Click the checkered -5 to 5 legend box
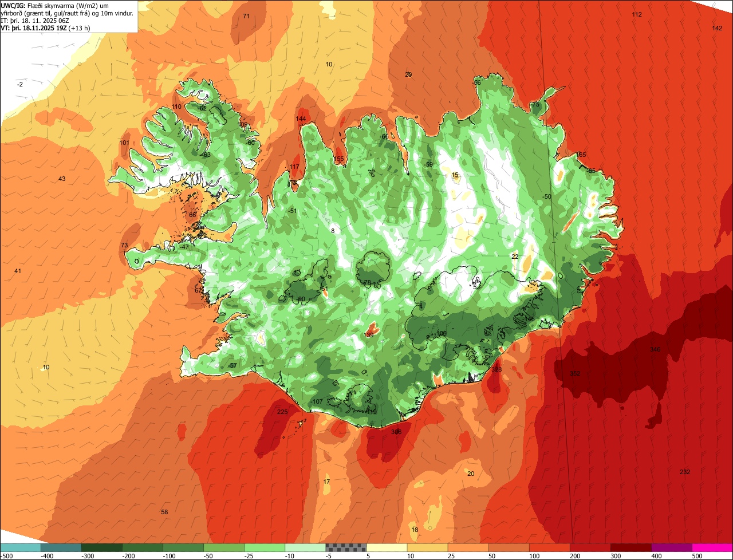 pyautogui.click(x=345, y=547)
